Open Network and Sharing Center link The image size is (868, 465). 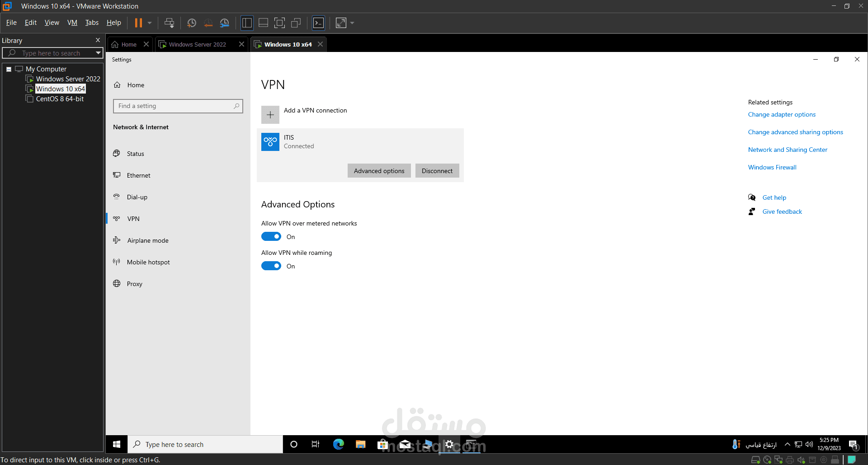[788, 150]
